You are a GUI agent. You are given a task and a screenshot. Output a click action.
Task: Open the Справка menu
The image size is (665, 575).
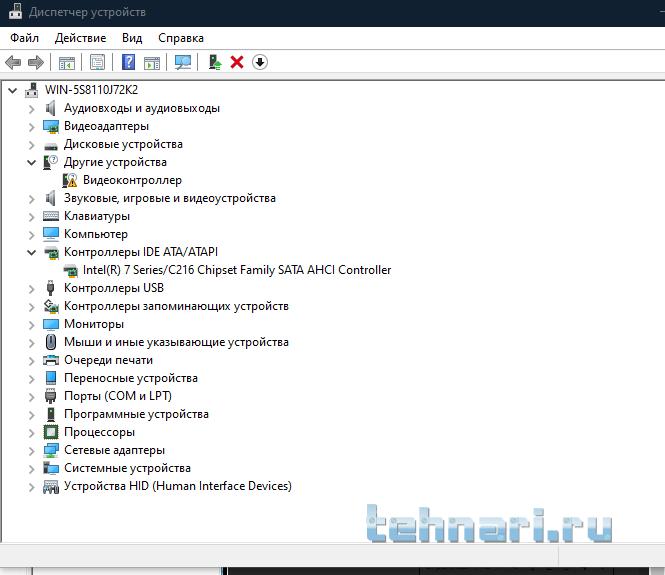[181, 38]
